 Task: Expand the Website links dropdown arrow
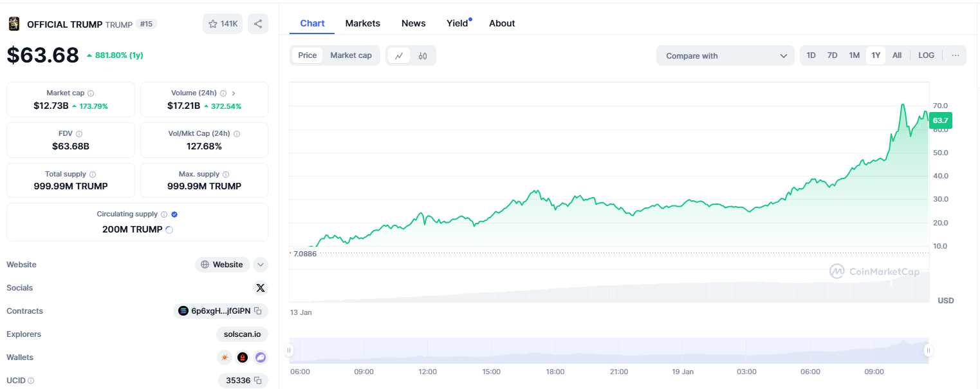(261, 265)
